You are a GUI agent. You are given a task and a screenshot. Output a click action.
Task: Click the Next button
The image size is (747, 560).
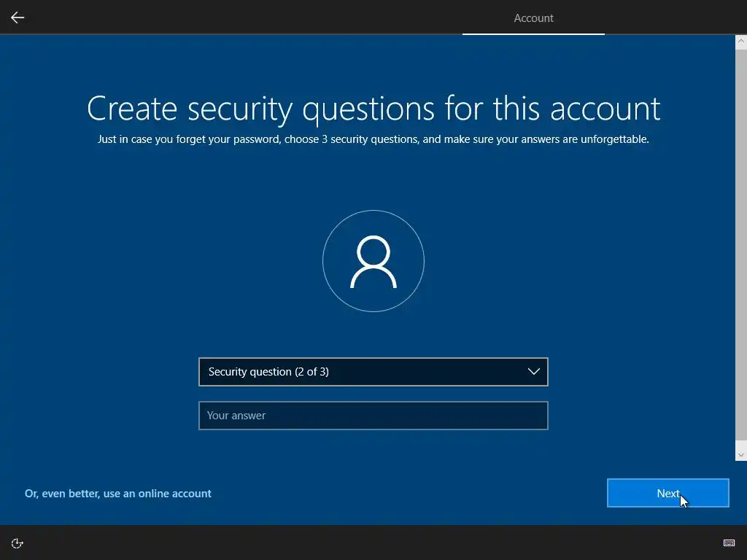pyautogui.click(x=668, y=494)
